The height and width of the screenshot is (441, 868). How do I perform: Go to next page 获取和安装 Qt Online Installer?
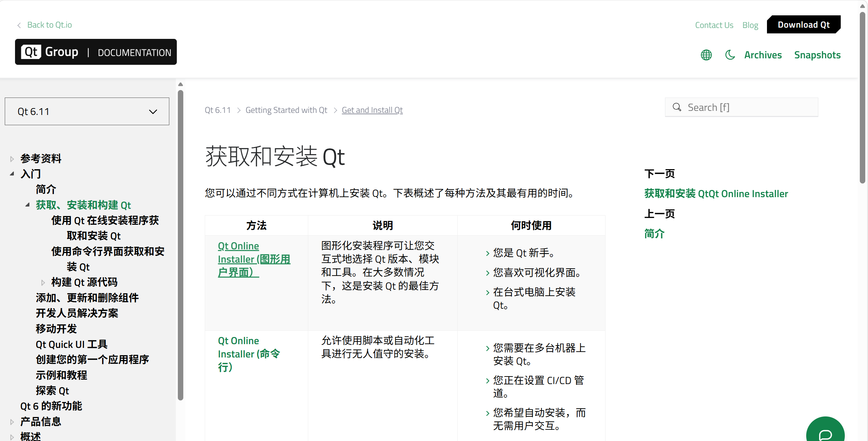716,194
